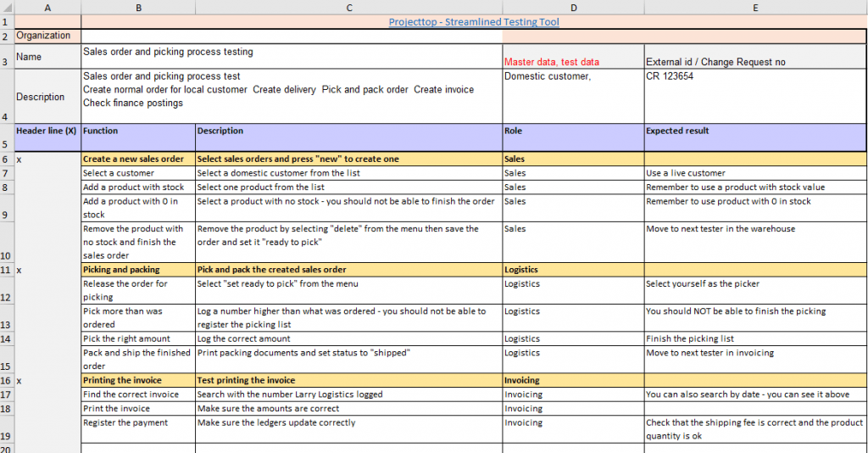The image size is (868, 453).
Task: Click the 'Function' header cell
Action: (x=138, y=137)
